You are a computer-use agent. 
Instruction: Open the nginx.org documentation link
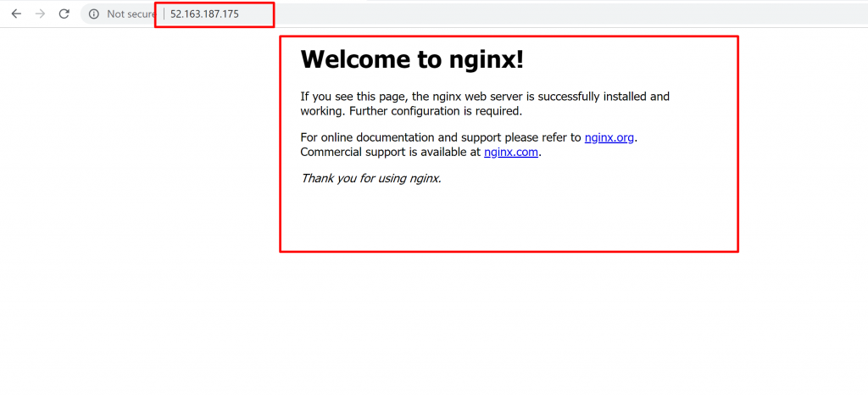[609, 137]
